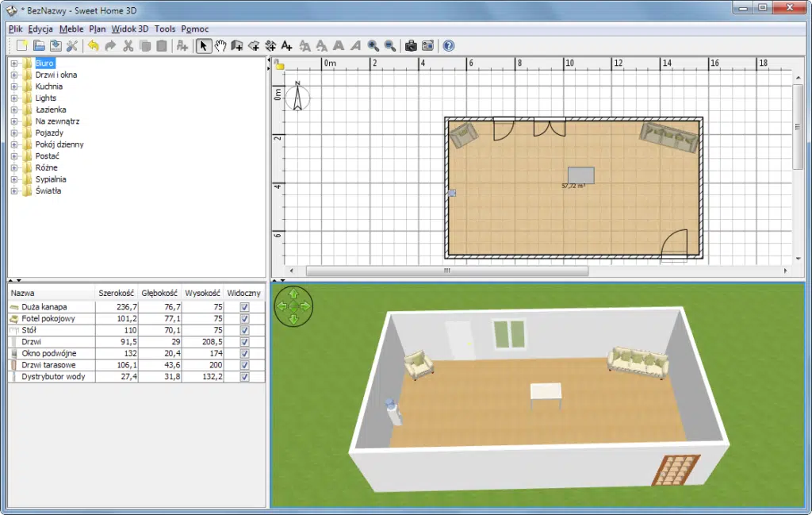
Task: Open the Plan menu
Action: [97, 29]
